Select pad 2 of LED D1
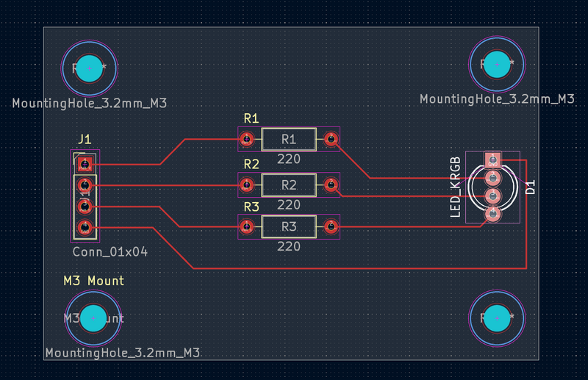 (492, 178)
